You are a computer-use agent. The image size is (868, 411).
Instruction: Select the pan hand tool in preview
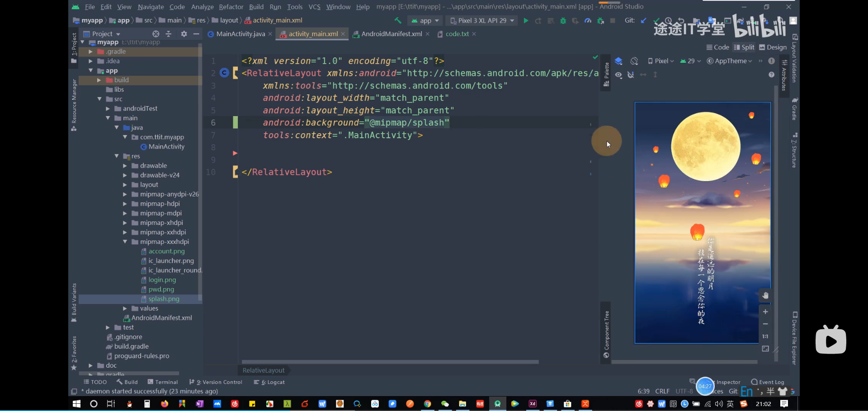pyautogui.click(x=765, y=295)
